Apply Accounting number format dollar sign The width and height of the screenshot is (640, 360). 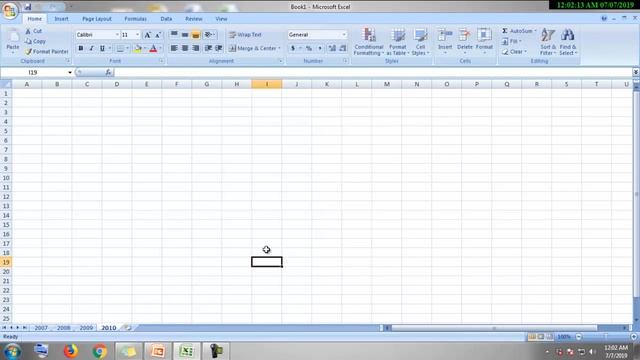click(293, 48)
